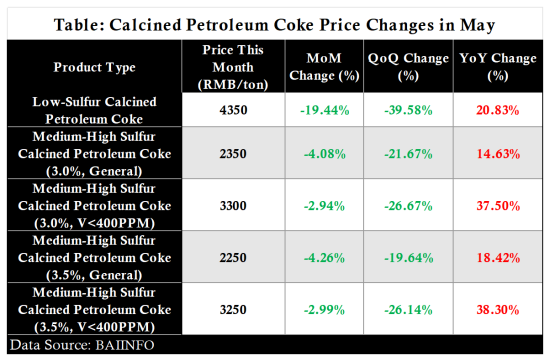Select the -19.64% QoQ value
This screenshot has width=550, height=361.
point(409,258)
